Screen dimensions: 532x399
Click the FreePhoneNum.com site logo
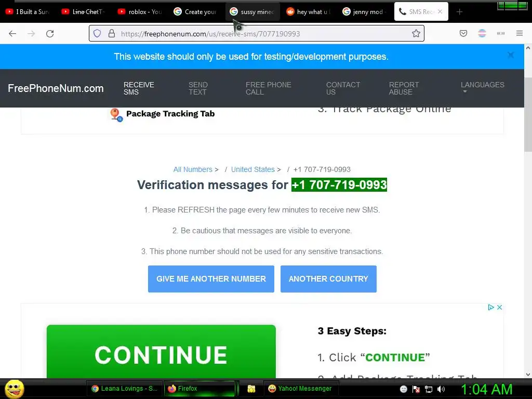[x=56, y=88]
